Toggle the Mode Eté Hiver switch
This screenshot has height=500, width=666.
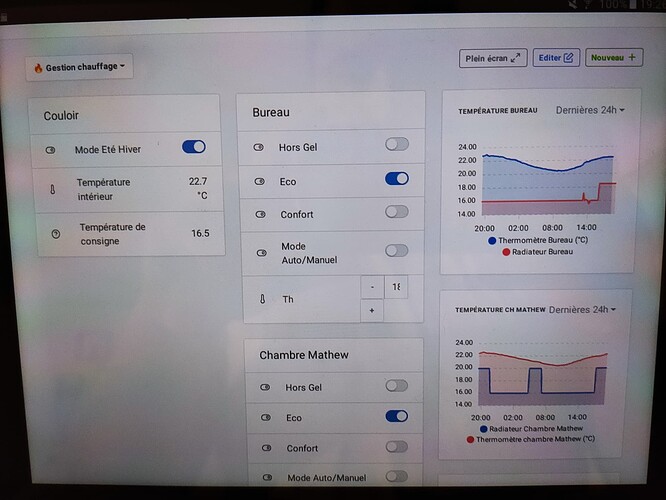click(x=194, y=147)
